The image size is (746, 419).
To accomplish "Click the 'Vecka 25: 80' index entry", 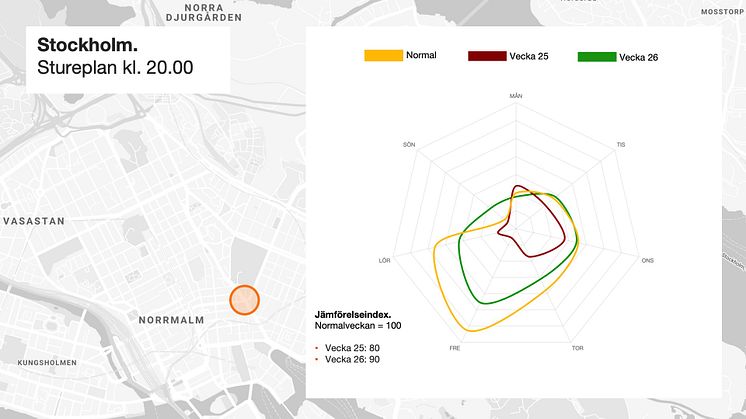I will click(352, 348).
